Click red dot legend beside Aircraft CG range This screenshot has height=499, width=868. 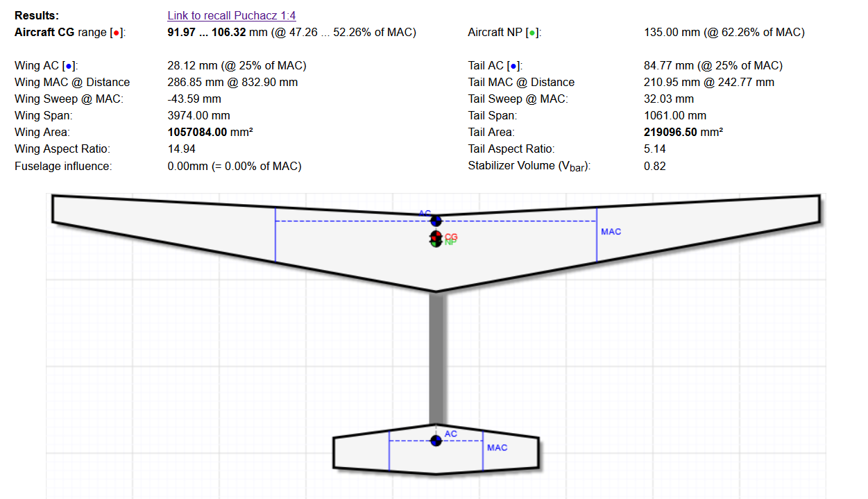tap(116, 33)
